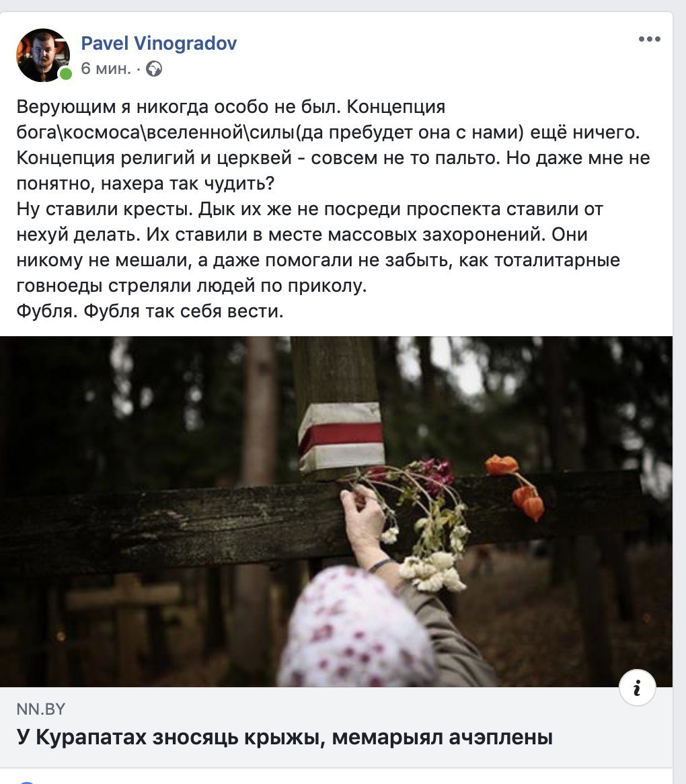The image size is (686, 784).
Task: Select the text line starting "Верующим я никогда"
Action: [x=231, y=106]
